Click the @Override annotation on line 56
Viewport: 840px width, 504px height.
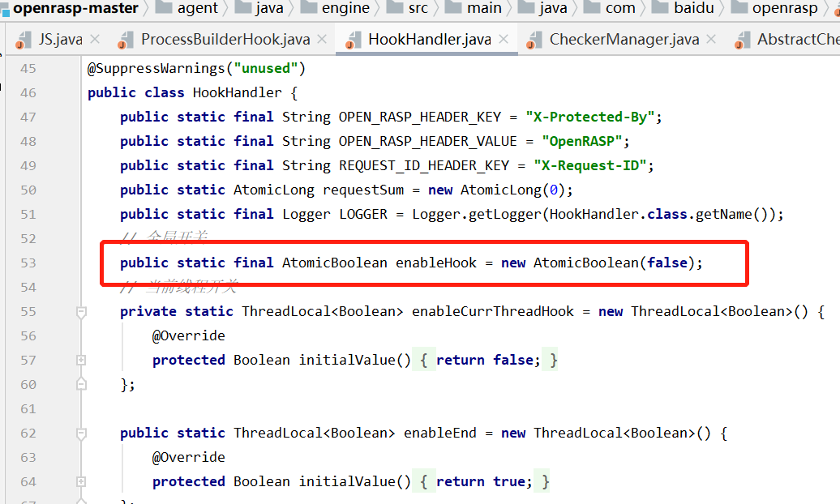pyautogui.click(x=189, y=335)
